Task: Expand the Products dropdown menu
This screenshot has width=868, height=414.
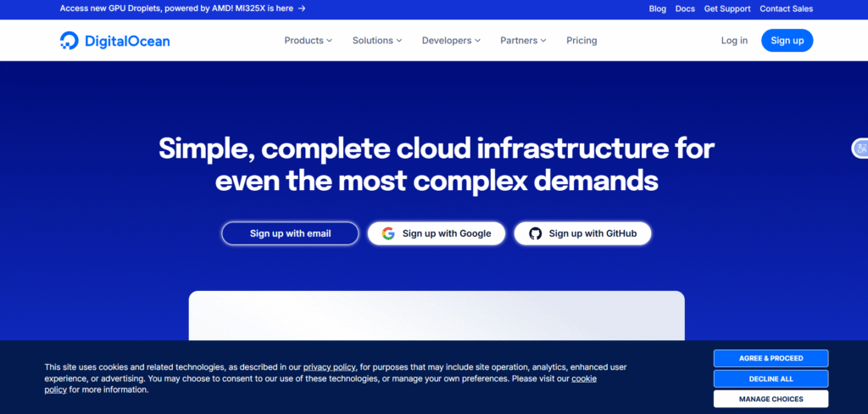Action: (x=308, y=41)
